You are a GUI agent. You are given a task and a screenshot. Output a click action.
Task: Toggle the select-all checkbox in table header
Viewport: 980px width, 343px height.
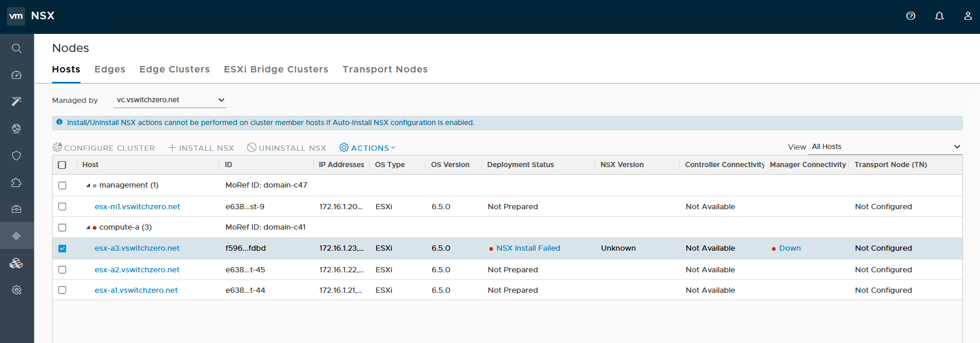point(62,165)
